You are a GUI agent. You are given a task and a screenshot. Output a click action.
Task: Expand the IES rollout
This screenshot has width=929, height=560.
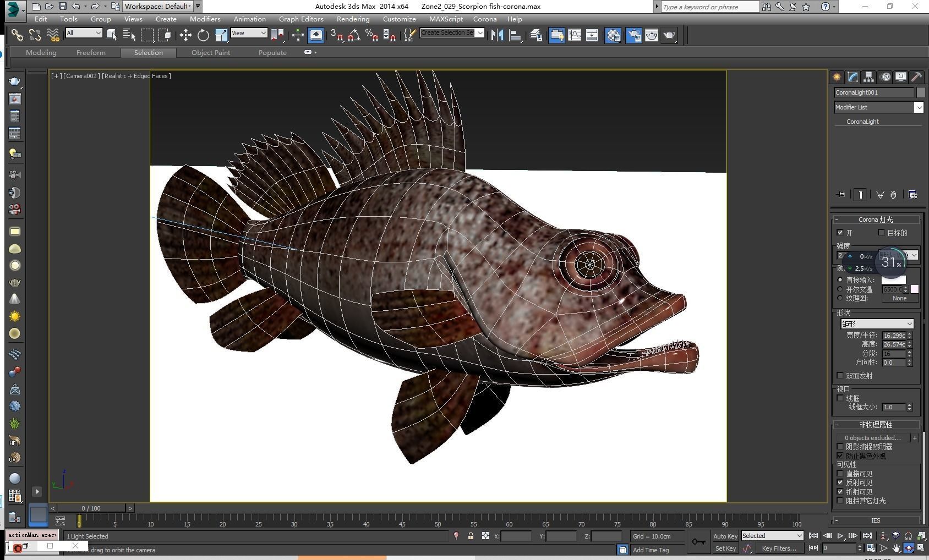pyautogui.click(x=876, y=520)
